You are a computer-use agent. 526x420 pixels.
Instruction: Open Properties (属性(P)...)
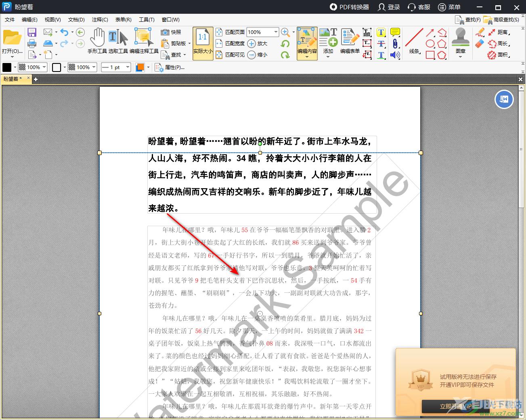click(x=170, y=67)
